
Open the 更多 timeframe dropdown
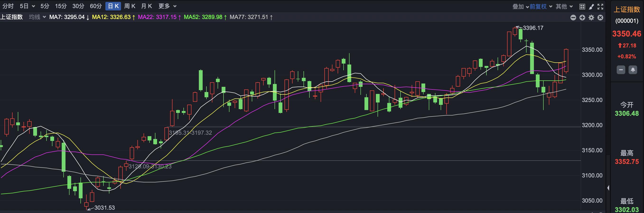tap(167, 6)
